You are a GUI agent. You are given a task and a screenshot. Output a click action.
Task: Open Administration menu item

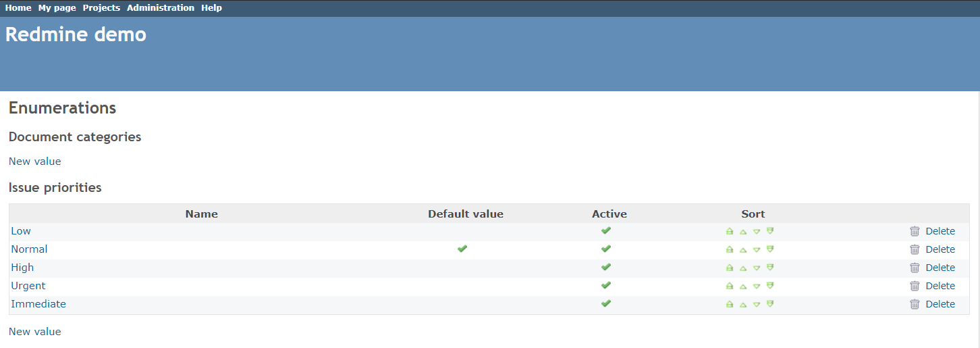click(161, 8)
